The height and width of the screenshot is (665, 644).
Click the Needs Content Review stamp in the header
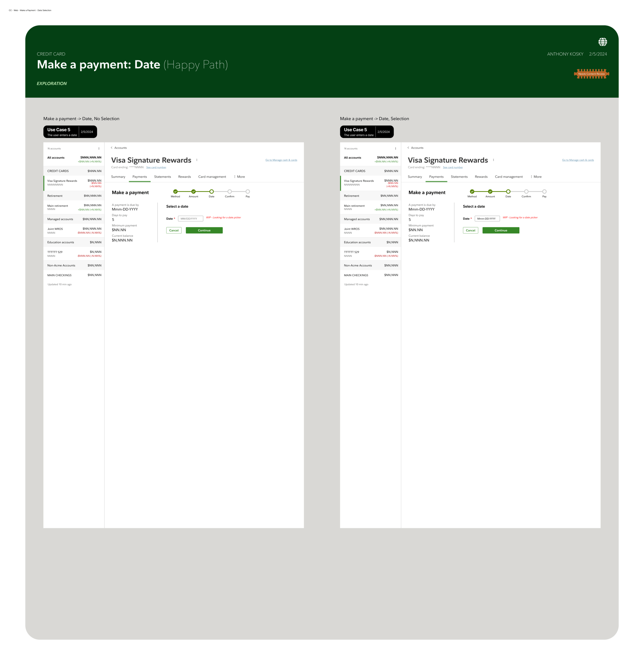[592, 74]
